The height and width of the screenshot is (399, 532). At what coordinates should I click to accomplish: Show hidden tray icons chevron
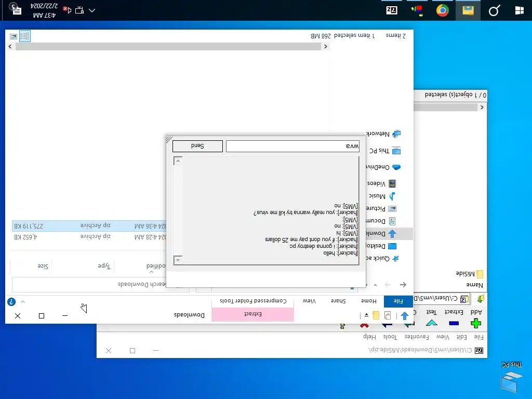[x=92, y=10]
